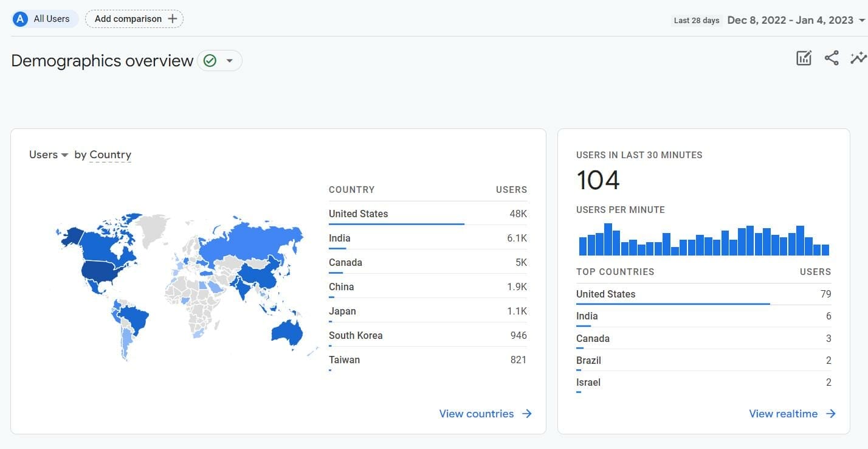Share this report via share icon

pyautogui.click(x=832, y=58)
